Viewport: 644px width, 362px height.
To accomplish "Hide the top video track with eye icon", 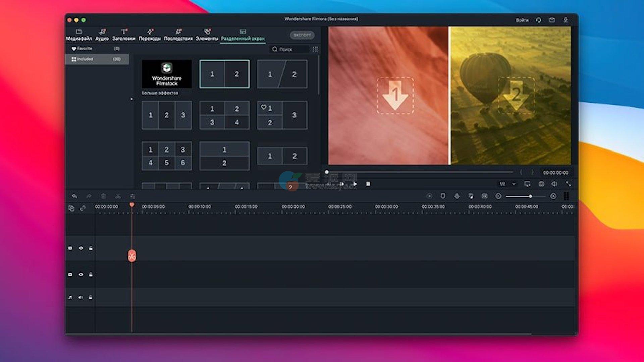I will point(81,248).
